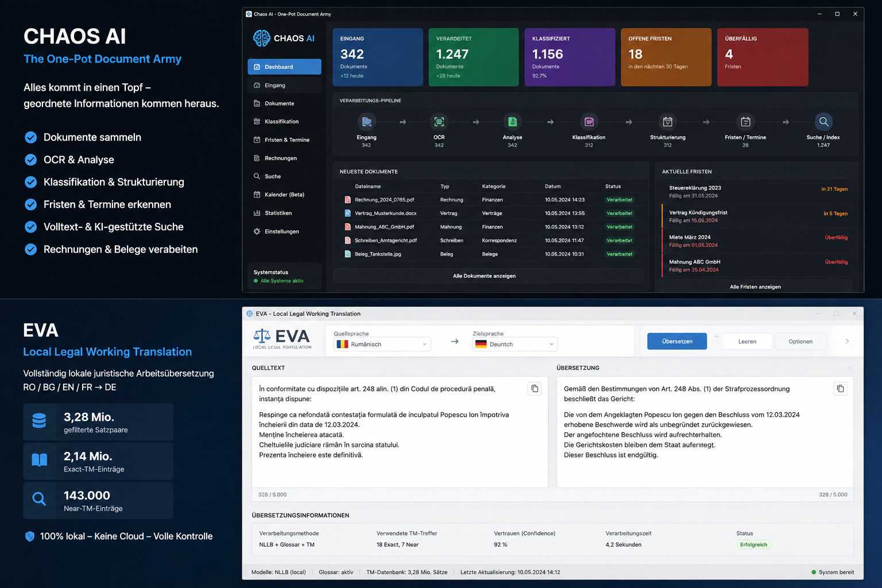Select the Miete März 2024 deadline entry

756,241
